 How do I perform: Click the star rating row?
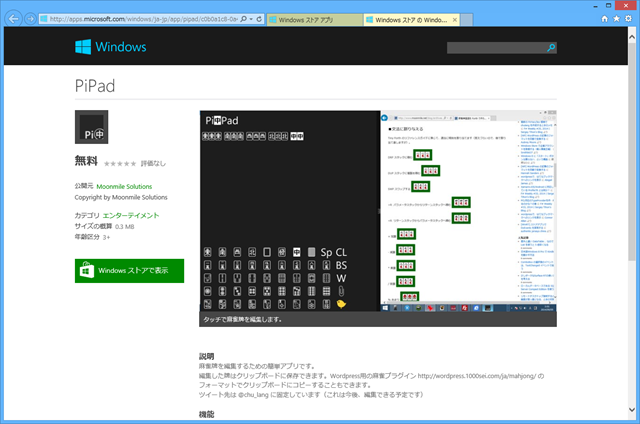120,164
